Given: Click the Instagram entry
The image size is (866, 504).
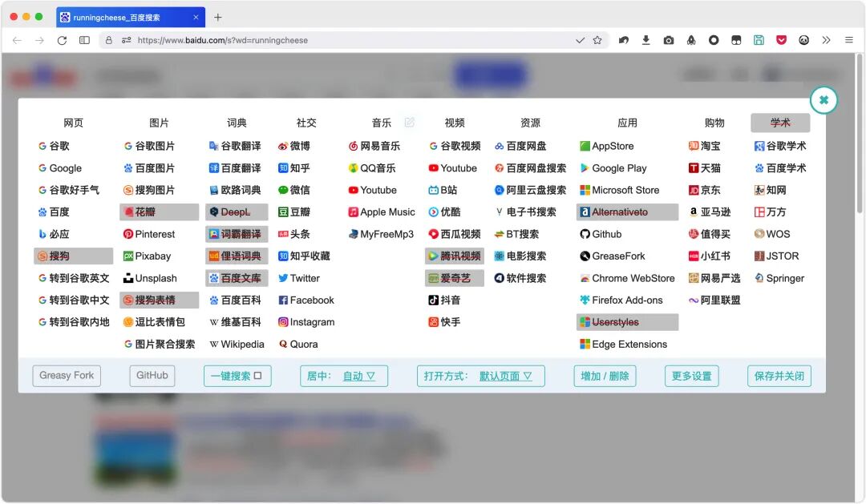Looking at the screenshot, I should (x=306, y=322).
